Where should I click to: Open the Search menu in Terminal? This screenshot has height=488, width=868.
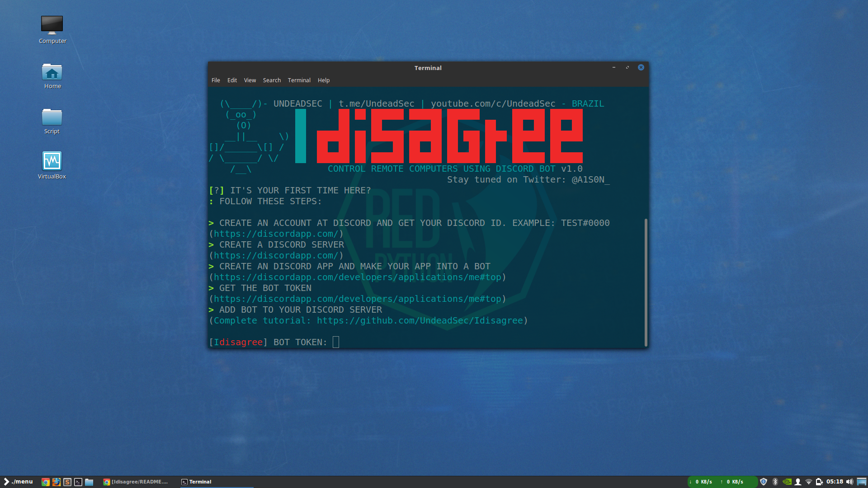272,80
